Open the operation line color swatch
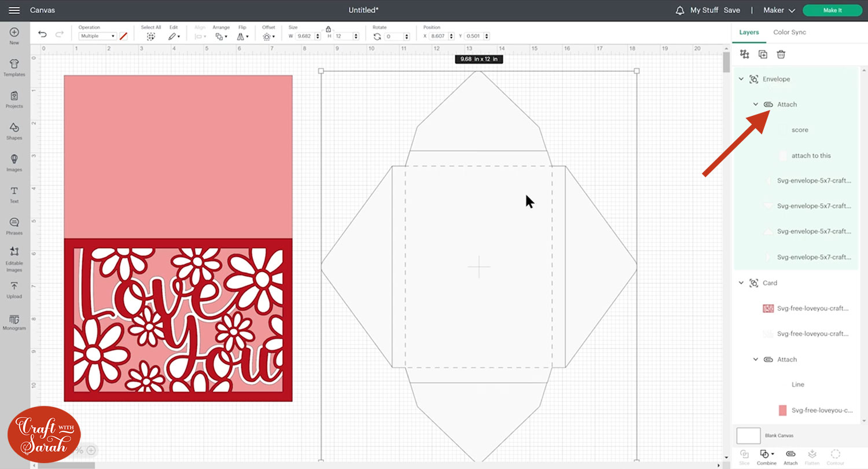The height and width of the screenshot is (469, 868). pyautogui.click(x=123, y=36)
